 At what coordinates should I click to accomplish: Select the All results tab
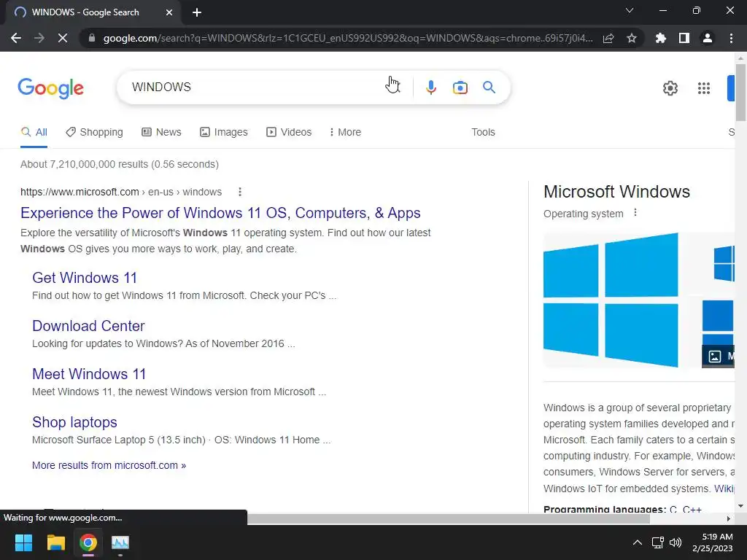(x=34, y=133)
